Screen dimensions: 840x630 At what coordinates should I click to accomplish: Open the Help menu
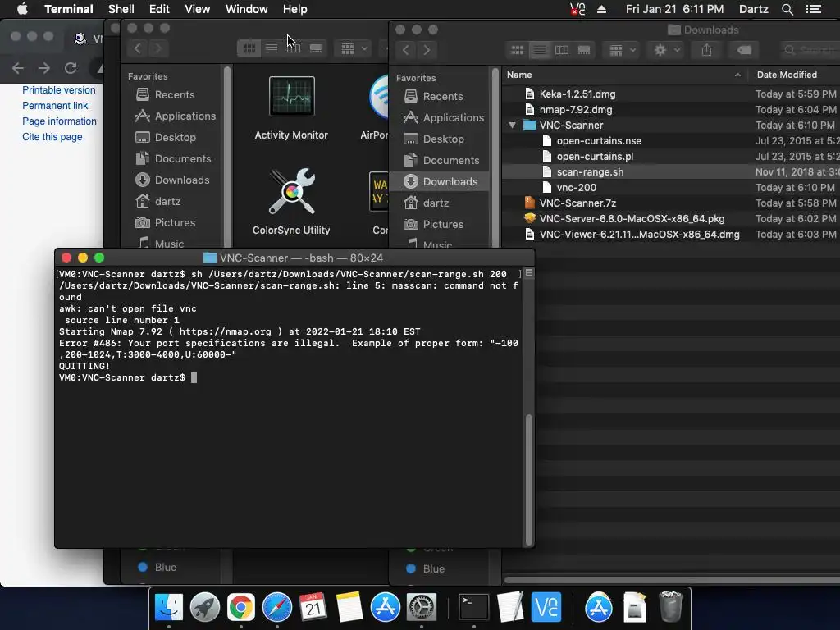click(x=294, y=9)
